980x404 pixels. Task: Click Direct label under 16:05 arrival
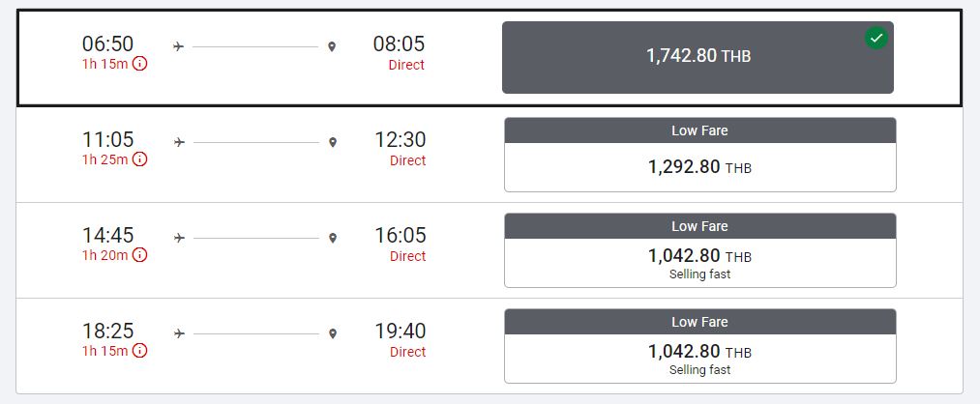tap(407, 256)
